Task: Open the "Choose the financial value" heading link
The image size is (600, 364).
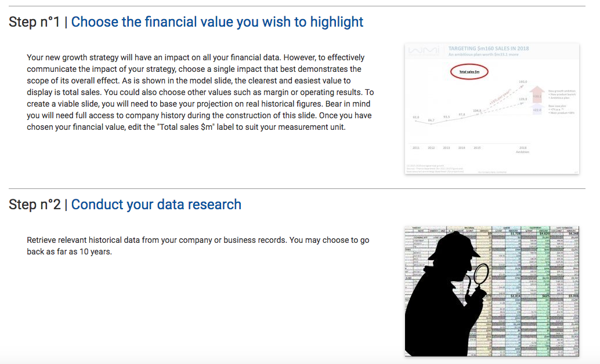Action: pos(217,22)
